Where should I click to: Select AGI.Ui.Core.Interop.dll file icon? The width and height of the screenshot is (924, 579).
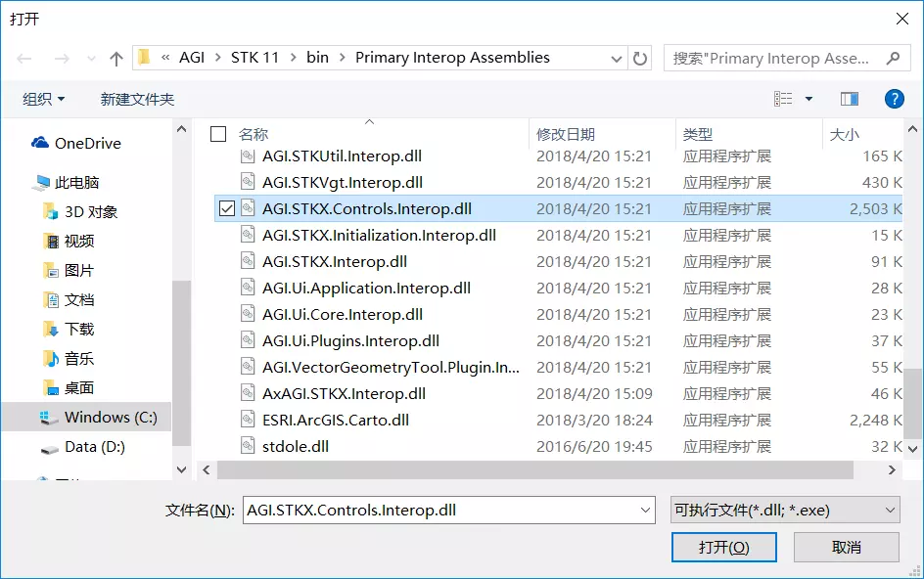(x=248, y=315)
